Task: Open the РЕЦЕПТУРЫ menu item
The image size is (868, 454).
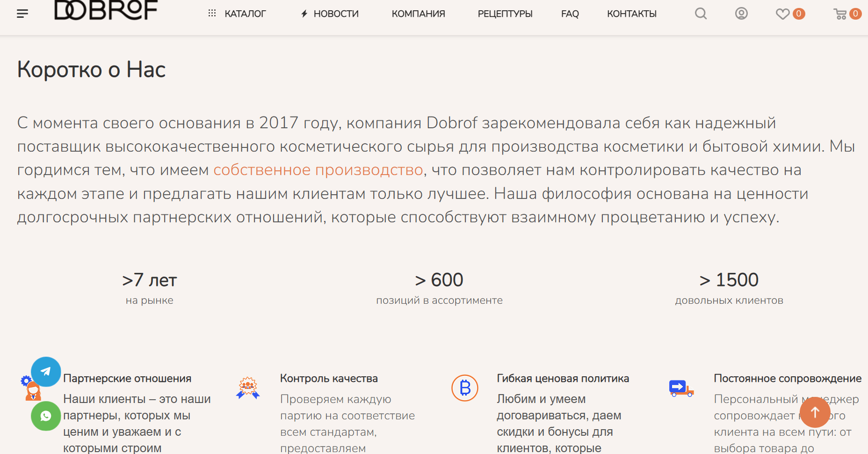Action: pyautogui.click(x=505, y=14)
